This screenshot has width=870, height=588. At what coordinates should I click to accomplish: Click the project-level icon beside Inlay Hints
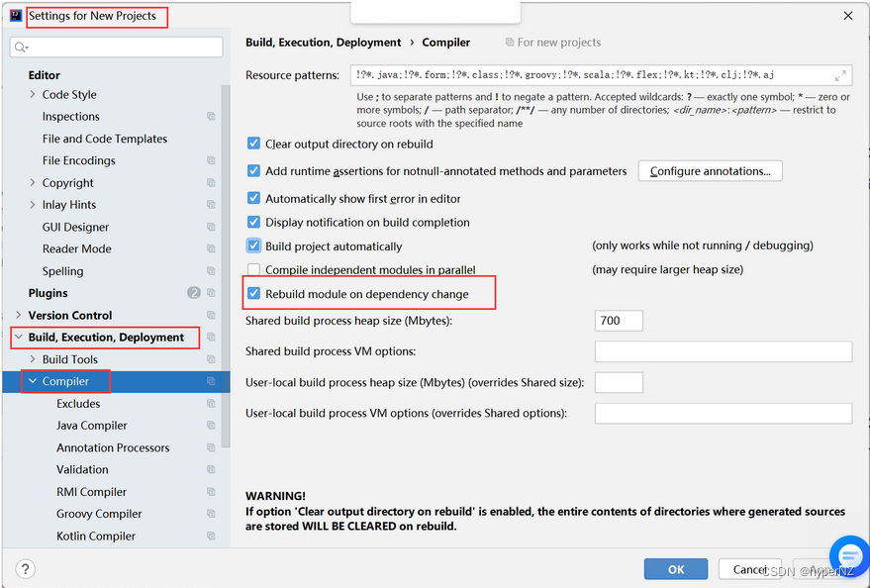click(211, 205)
